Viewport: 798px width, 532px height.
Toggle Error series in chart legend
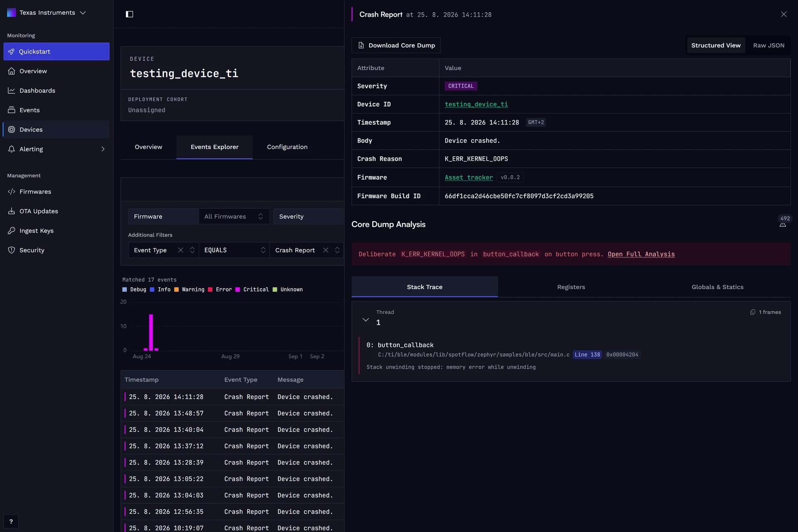tap(220, 290)
